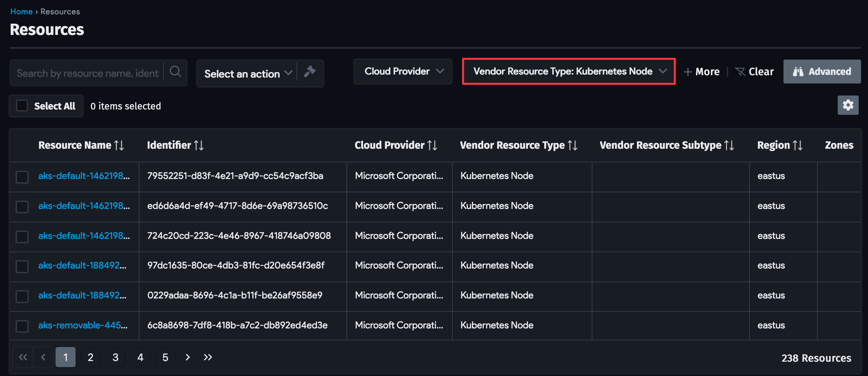Open the More filters menu
This screenshot has width=868, height=376.
(702, 72)
